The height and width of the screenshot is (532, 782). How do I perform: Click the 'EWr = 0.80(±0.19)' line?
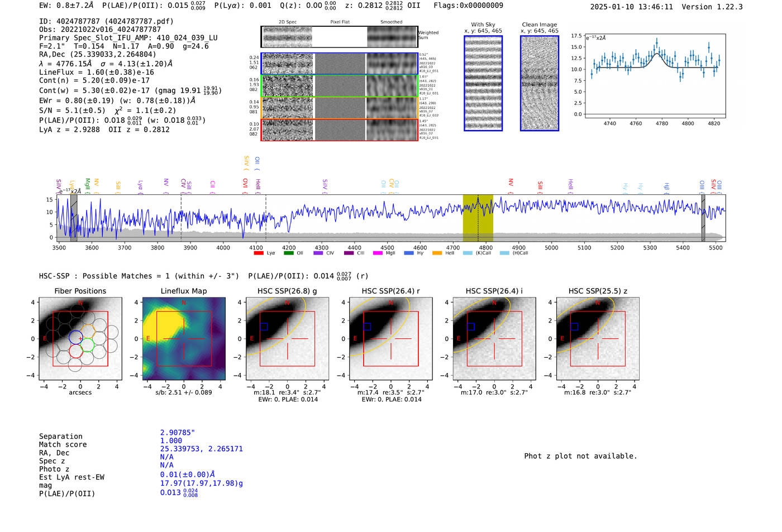(x=117, y=100)
